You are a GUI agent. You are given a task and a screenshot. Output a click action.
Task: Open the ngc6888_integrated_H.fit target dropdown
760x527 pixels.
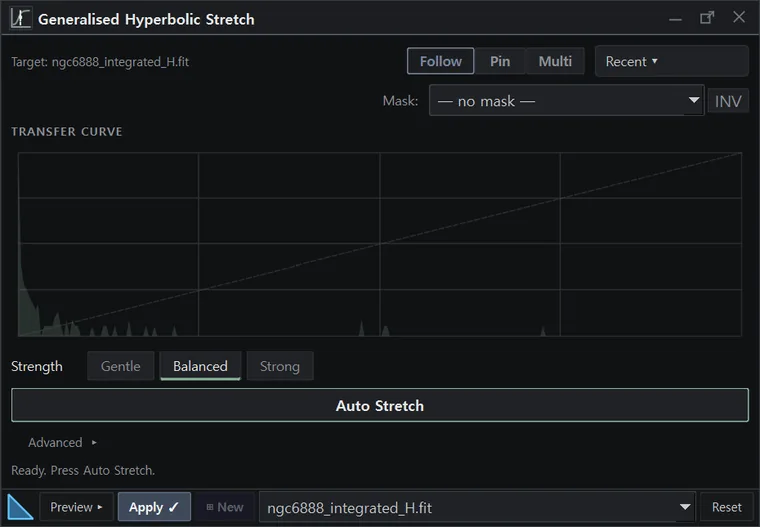tap(477, 507)
